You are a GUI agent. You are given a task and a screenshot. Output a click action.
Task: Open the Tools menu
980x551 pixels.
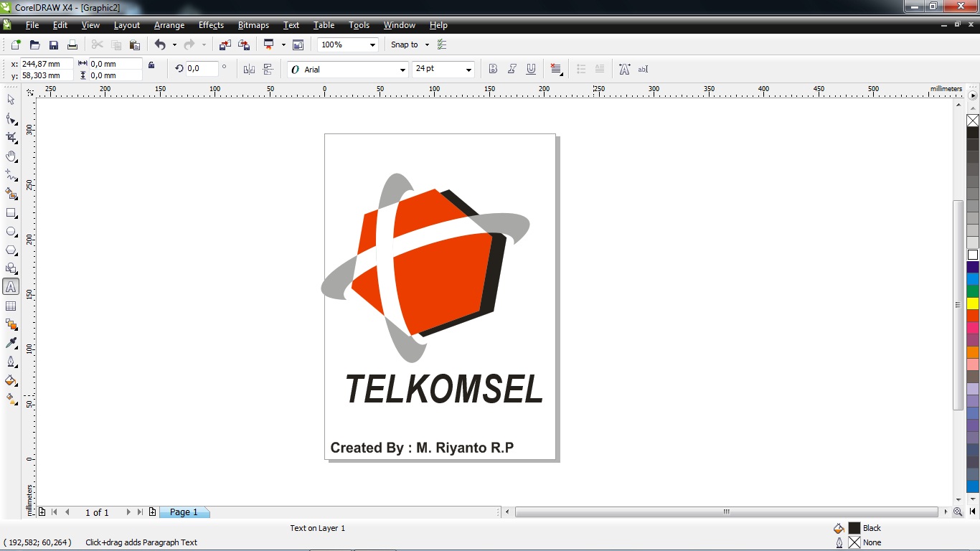(359, 25)
